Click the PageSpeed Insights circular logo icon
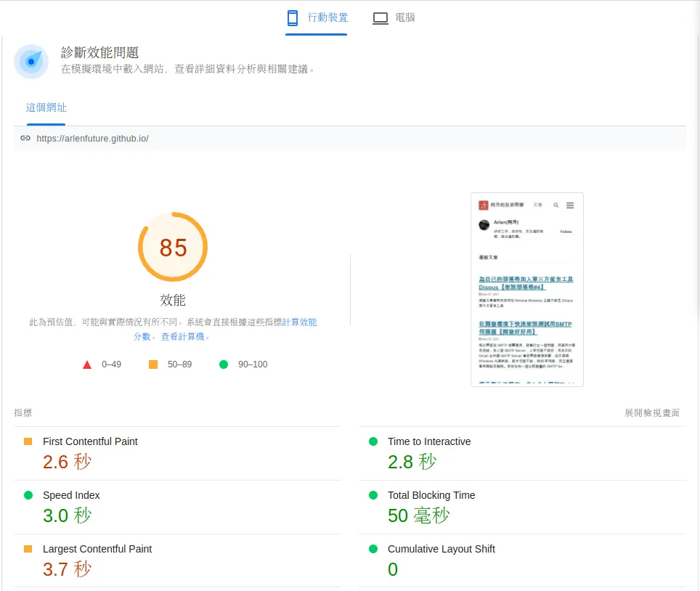 (x=30, y=62)
